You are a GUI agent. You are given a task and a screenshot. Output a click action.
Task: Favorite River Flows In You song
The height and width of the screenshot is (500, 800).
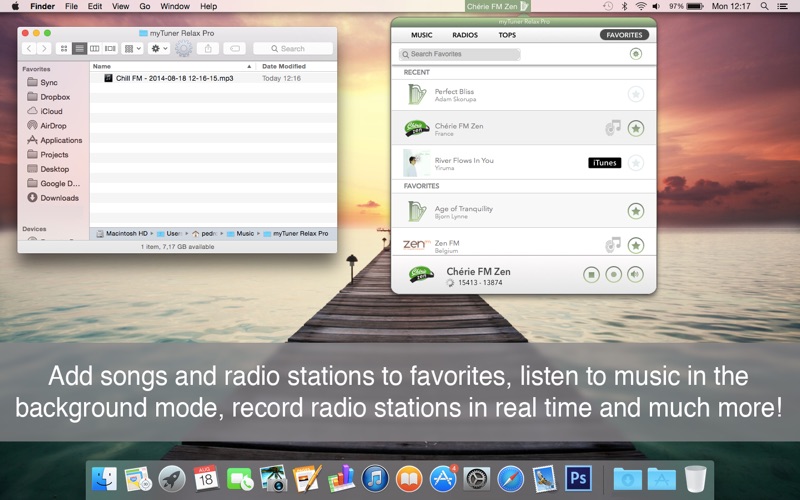click(x=635, y=163)
